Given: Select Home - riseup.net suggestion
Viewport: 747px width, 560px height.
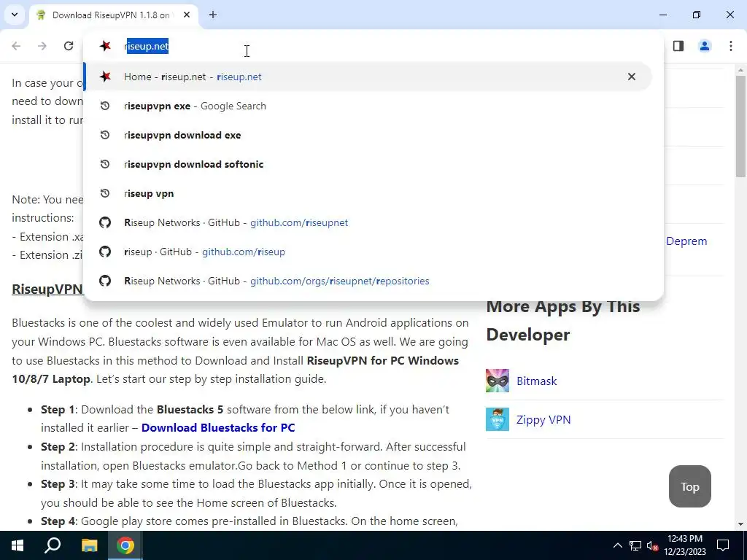Looking at the screenshot, I should pyautogui.click(x=368, y=77).
